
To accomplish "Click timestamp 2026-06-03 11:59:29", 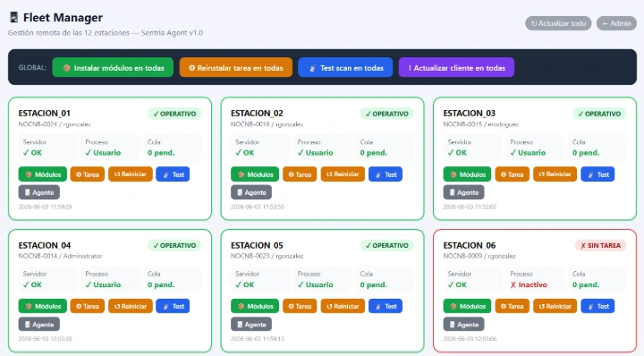I will [45, 207].
